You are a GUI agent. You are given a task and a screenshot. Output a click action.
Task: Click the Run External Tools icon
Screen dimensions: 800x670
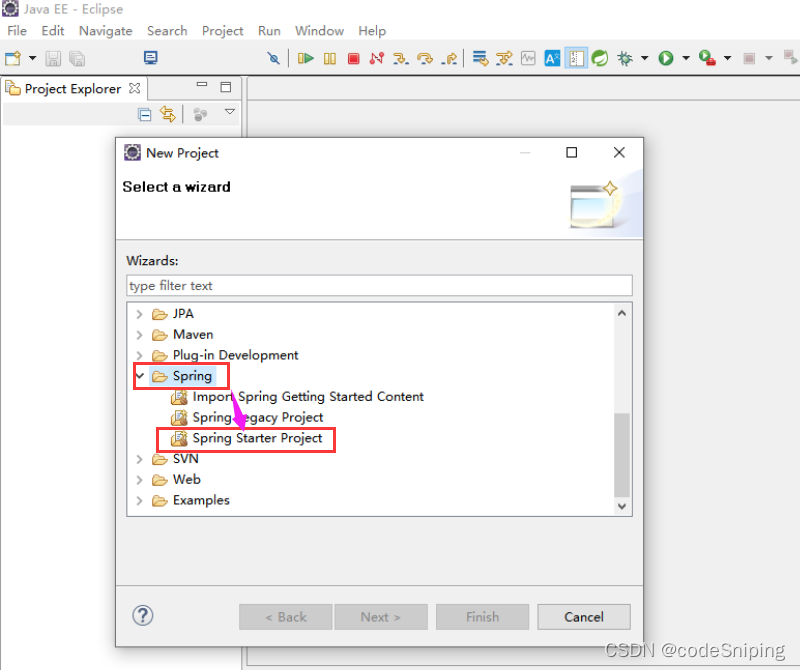coord(707,58)
